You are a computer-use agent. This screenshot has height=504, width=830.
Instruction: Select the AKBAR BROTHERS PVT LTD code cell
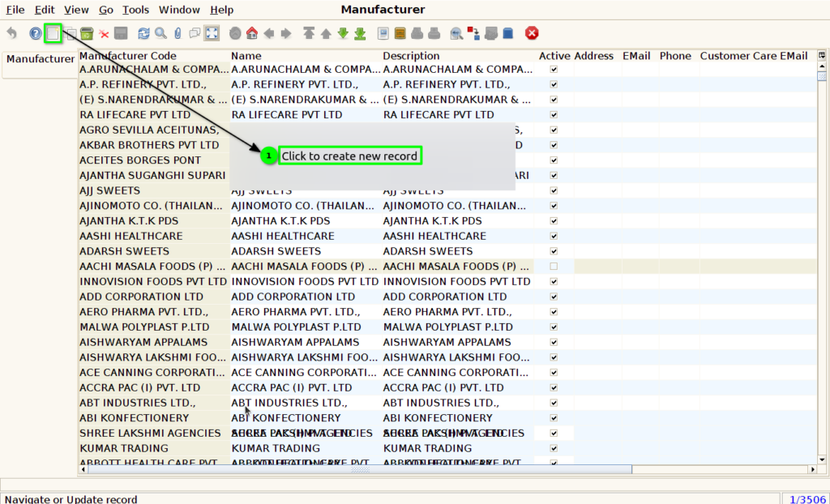coord(154,145)
